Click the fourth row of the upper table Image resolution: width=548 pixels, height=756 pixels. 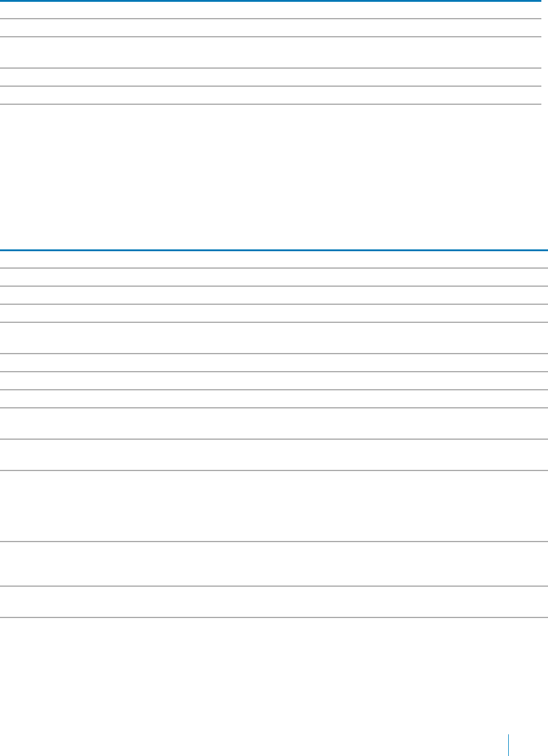point(270,77)
